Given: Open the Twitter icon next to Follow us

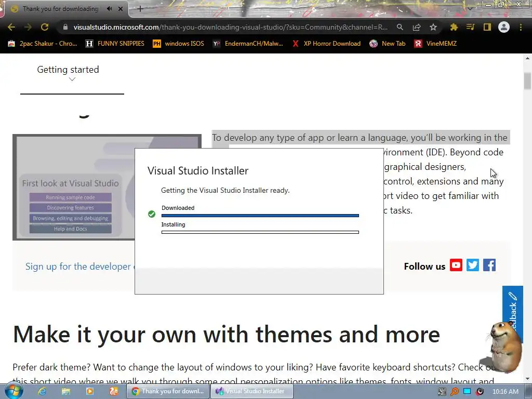Looking at the screenshot, I should click(x=473, y=265).
